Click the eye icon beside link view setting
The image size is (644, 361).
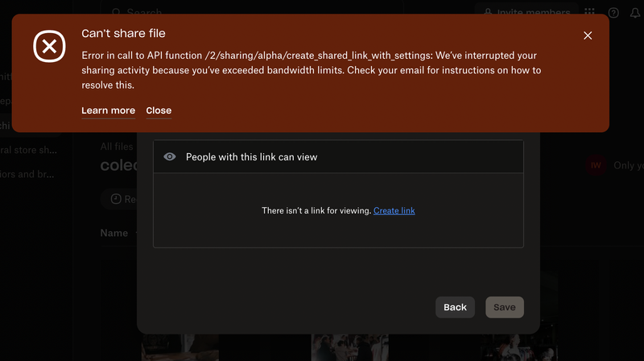point(170,157)
